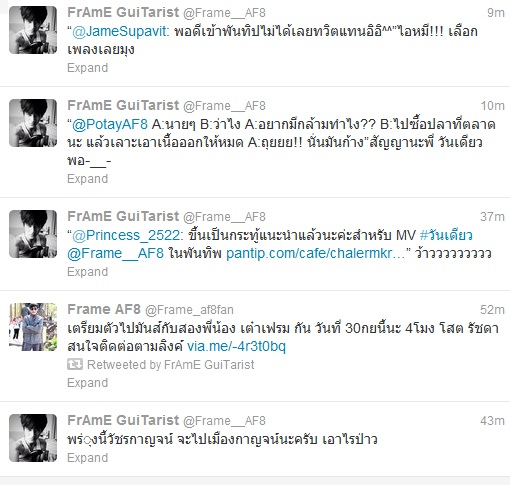Open the @JameSupavit mention link

119,31
